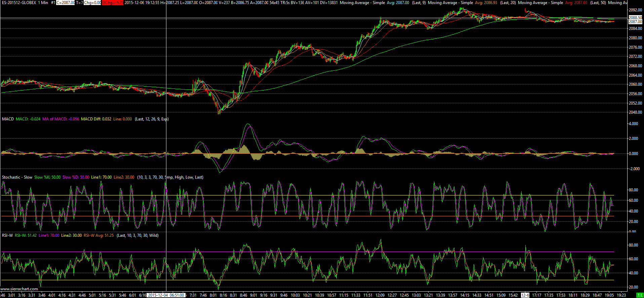Screen dimensions: 644x298
Task: Click the TR:5s readout in header
Action: point(285,3)
